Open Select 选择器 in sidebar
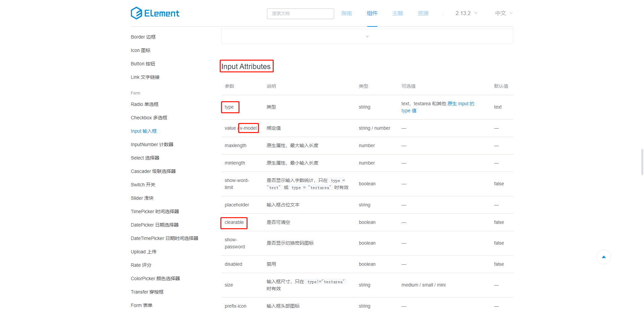Image resolution: width=644 pixels, height=314 pixels. (145, 158)
